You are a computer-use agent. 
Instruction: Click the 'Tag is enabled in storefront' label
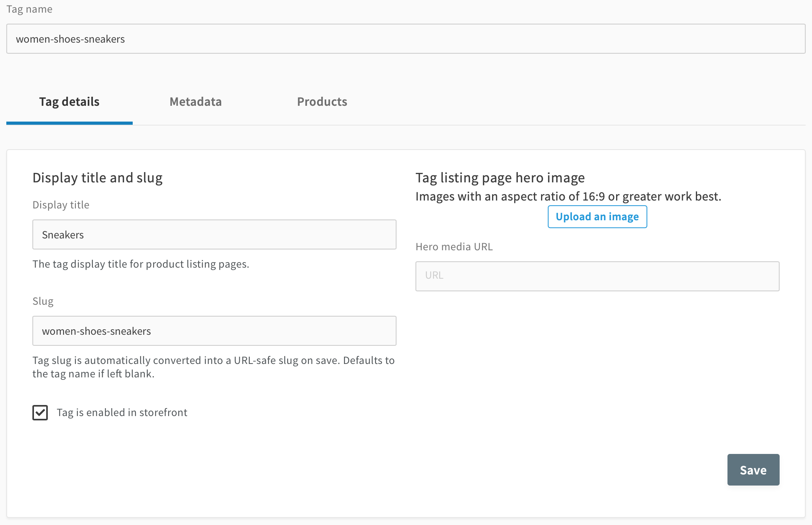pos(122,412)
